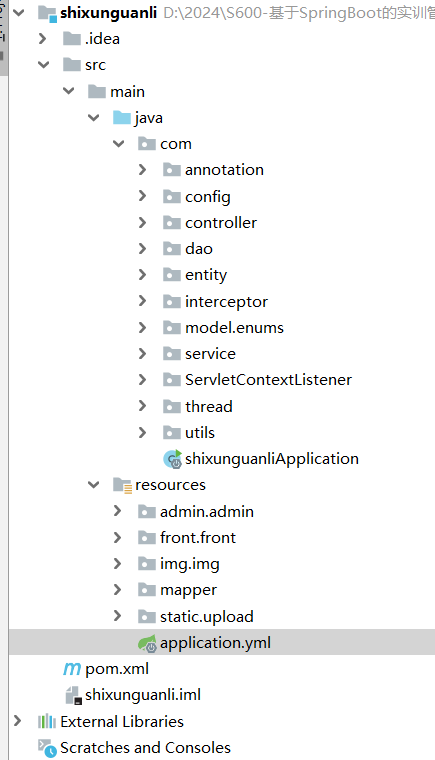Expand the controller package
The height and width of the screenshot is (760, 435).
[142, 222]
